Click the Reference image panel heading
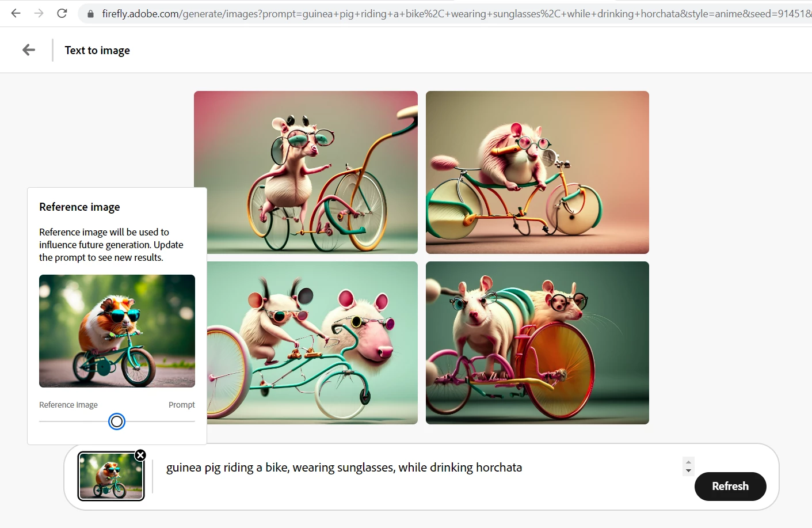Screen dimensions: 812x528 (79, 207)
